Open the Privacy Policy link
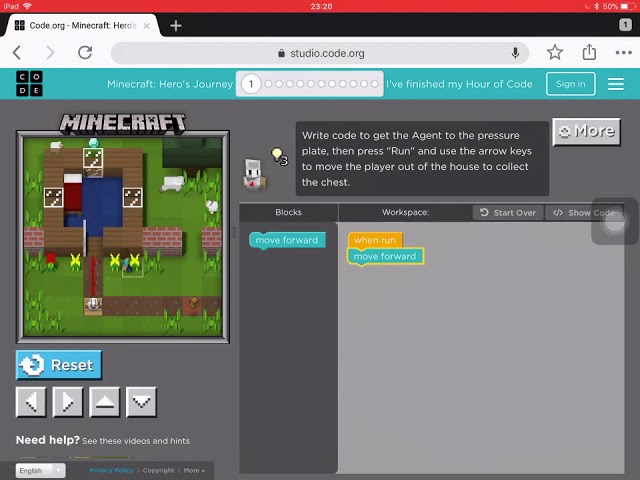Viewport: 640px width, 480px height. click(x=111, y=470)
